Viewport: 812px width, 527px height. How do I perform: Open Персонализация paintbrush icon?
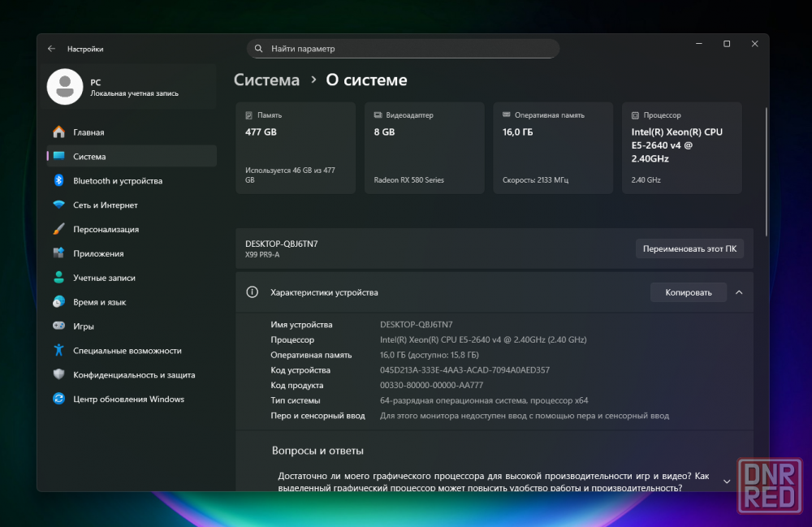tap(58, 230)
